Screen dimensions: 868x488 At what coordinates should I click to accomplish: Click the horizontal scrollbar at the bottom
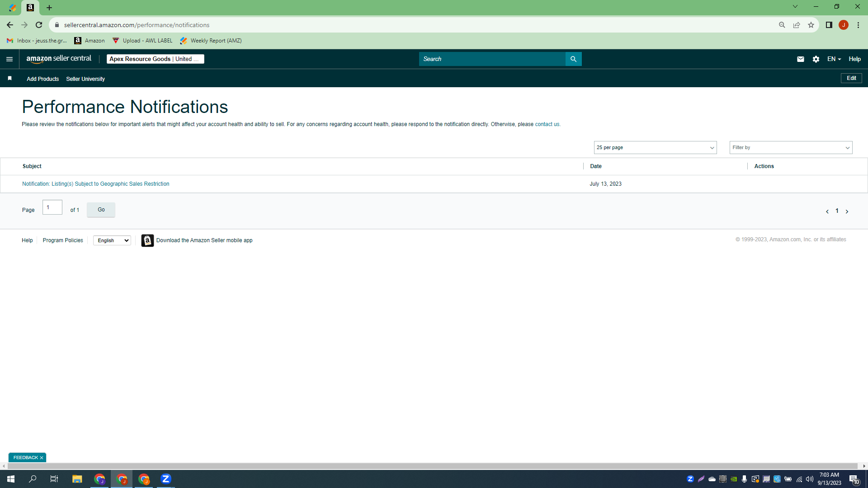[x=433, y=466]
